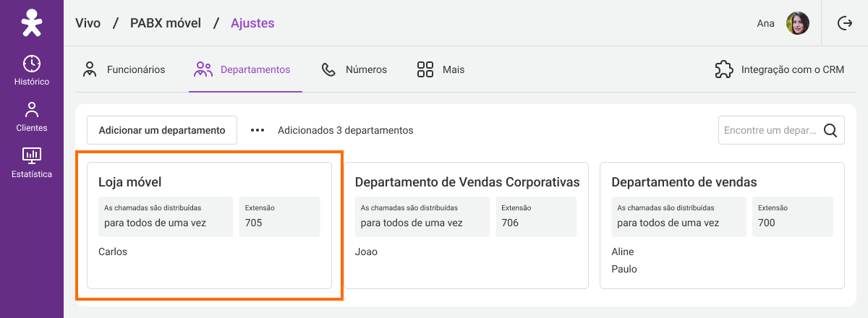
Task: Go to Vivo breadcrumb link
Action: pos(88,23)
